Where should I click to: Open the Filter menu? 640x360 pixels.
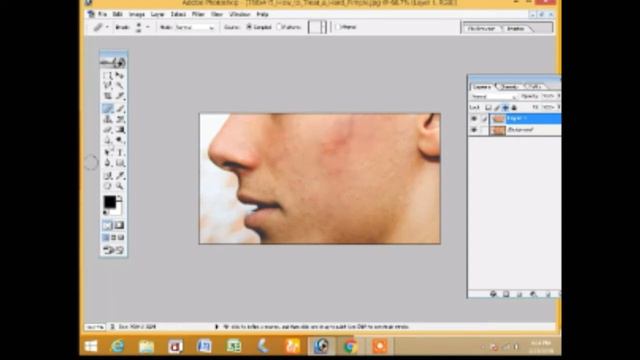[x=198, y=14]
